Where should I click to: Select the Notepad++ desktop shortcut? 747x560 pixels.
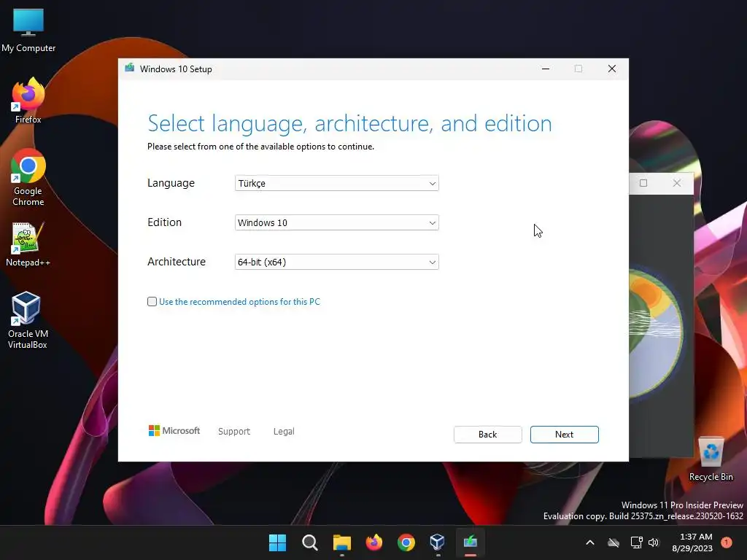coord(28,244)
